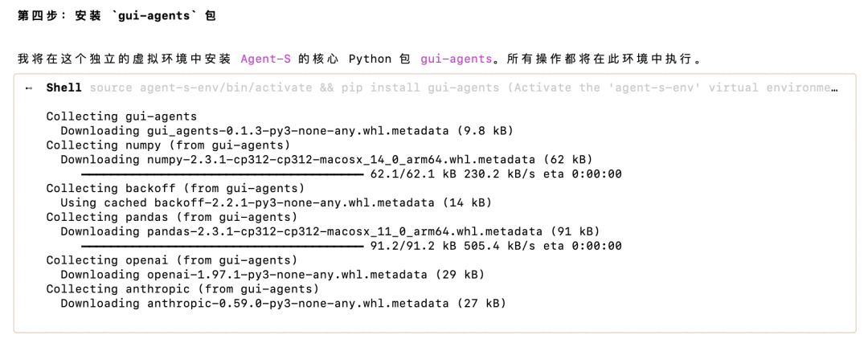The image size is (868, 339).
Task: Click the numpy download progress bar
Action: (223, 174)
